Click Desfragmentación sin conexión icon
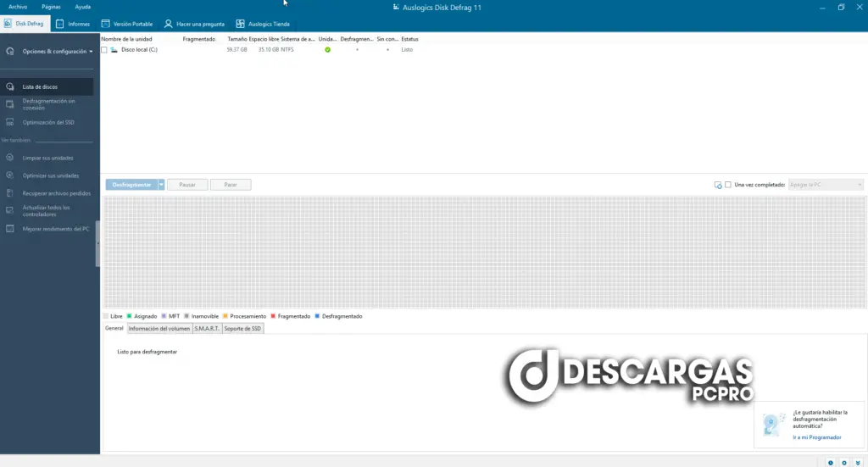The width and height of the screenshot is (868, 467). click(10, 104)
